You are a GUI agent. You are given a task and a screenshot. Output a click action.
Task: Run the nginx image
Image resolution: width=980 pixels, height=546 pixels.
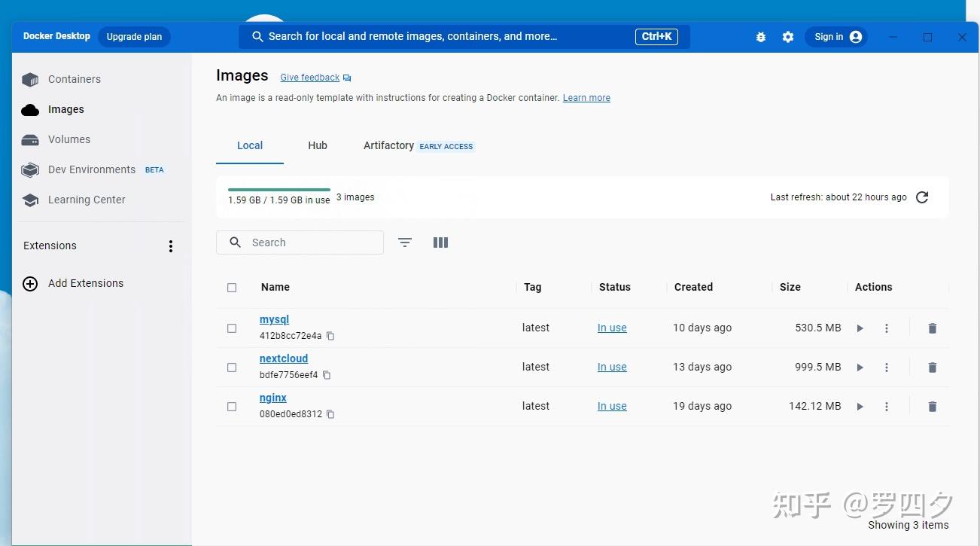coord(860,407)
